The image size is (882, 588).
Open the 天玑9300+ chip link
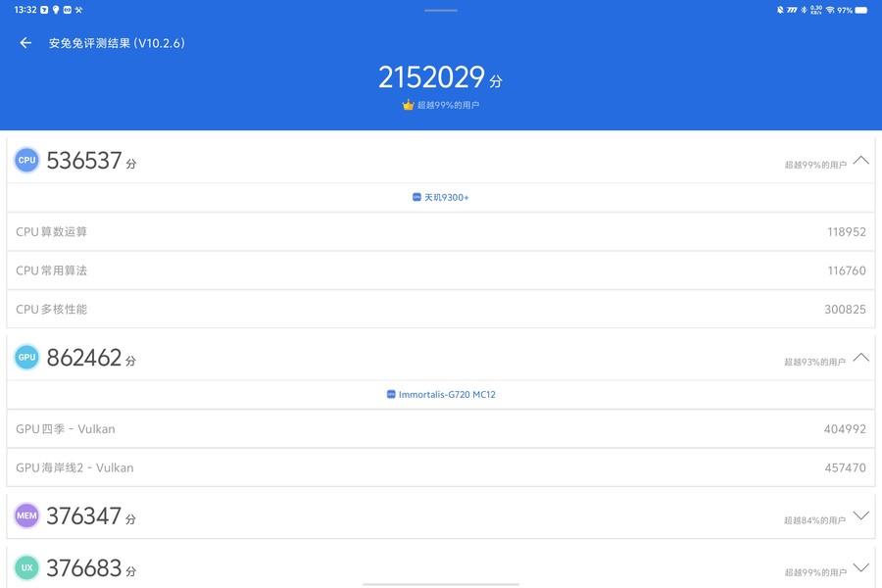coord(441,197)
